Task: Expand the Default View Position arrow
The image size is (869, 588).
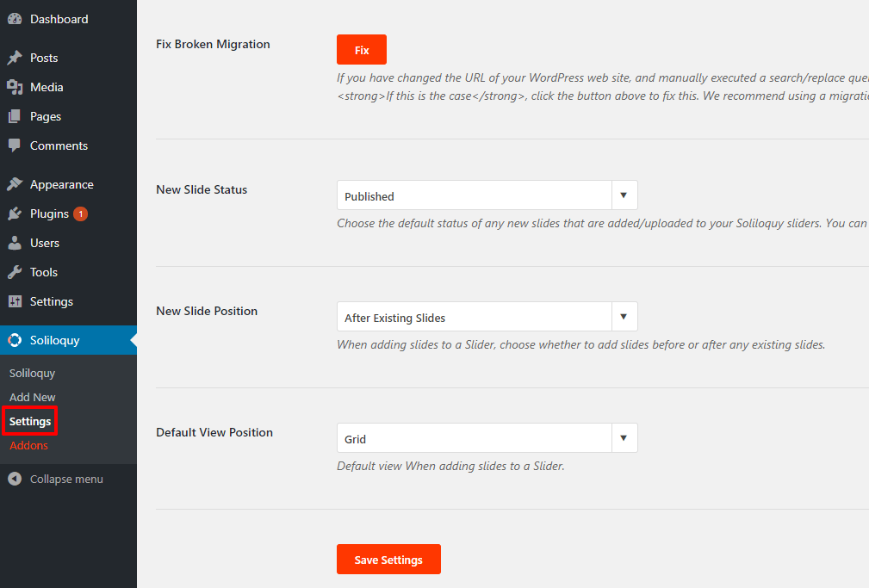Action: [624, 438]
